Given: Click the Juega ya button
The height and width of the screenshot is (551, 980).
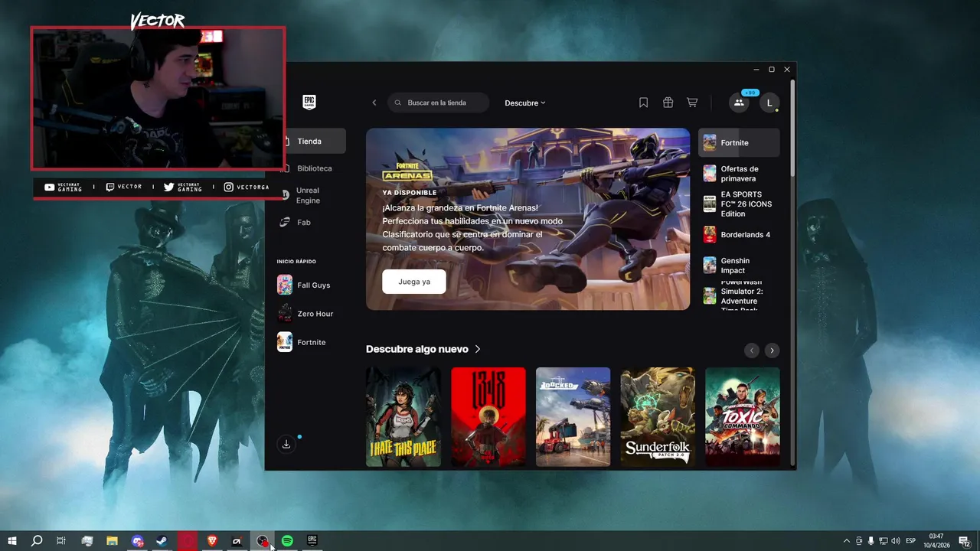Looking at the screenshot, I should pyautogui.click(x=414, y=282).
